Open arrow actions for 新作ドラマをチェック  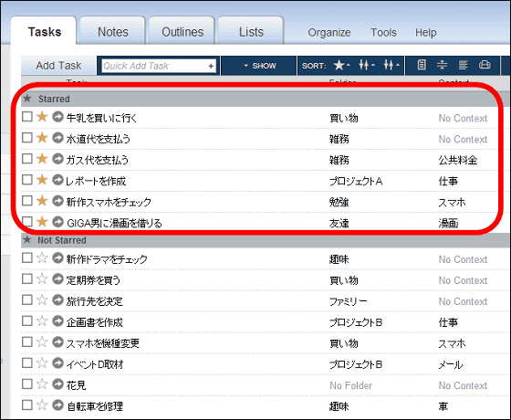coord(57,257)
